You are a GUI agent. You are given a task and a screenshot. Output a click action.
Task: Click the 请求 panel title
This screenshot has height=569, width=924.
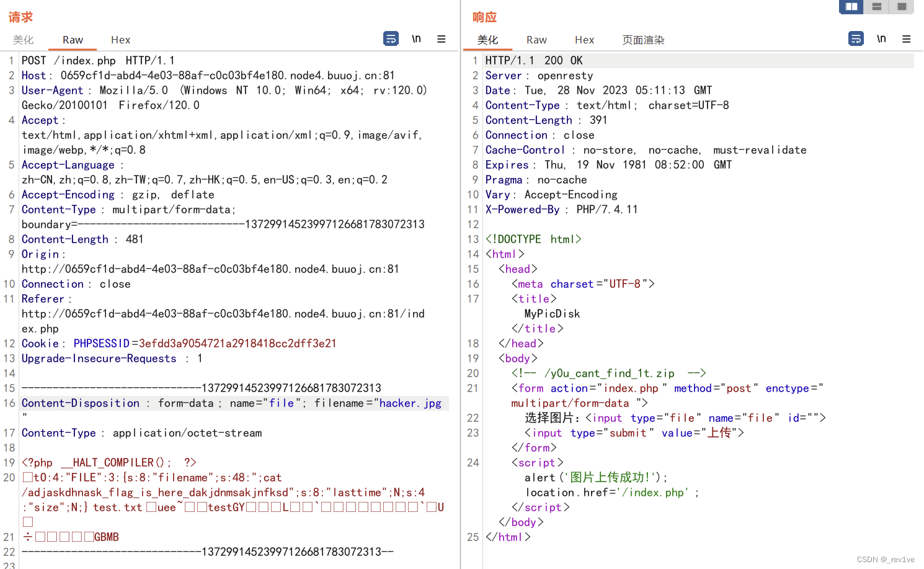click(x=20, y=17)
